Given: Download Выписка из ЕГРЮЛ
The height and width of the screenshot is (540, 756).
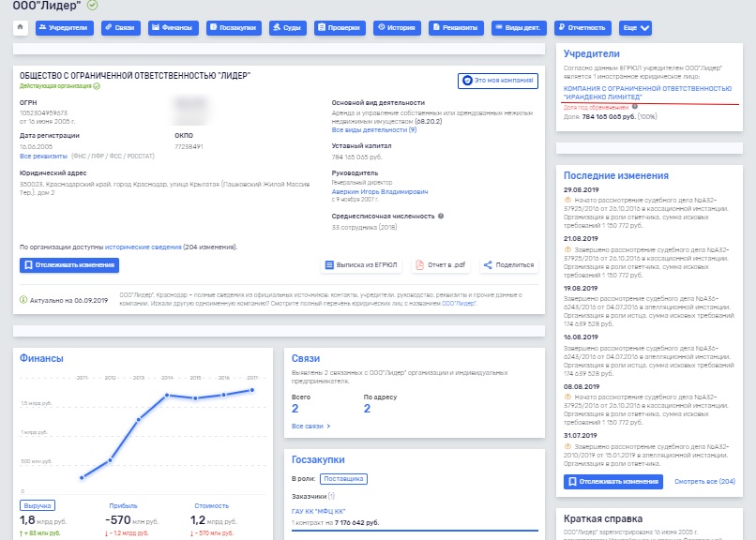Looking at the screenshot, I should 361,265.
